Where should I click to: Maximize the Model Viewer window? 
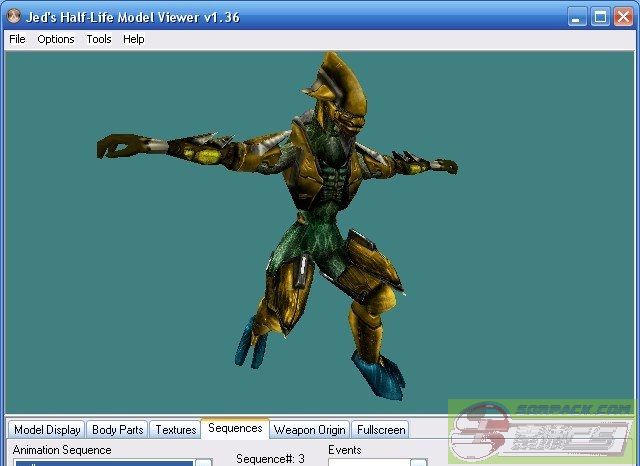point(600,17)
